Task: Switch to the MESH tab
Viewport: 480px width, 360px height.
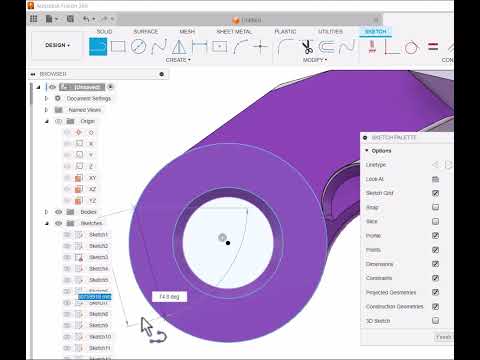Action: (187, 31)
